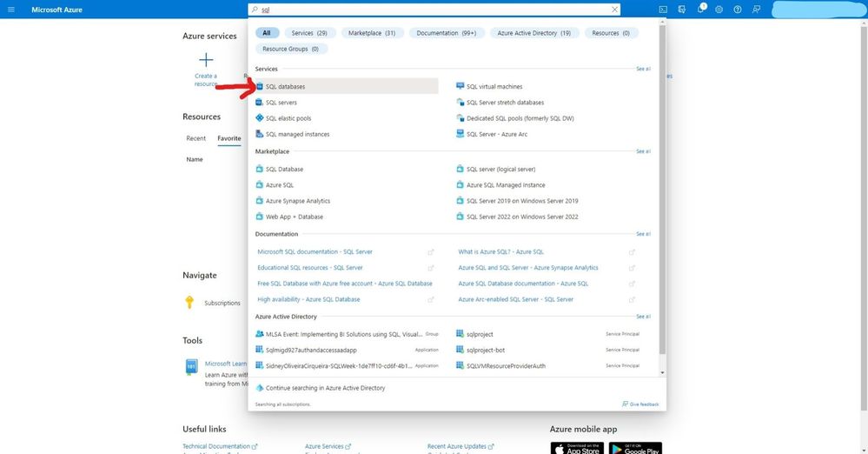Viewport: 868px width, 454px height.
Task: Click the search dropdown scrollbar
Action: pos(662,189)
